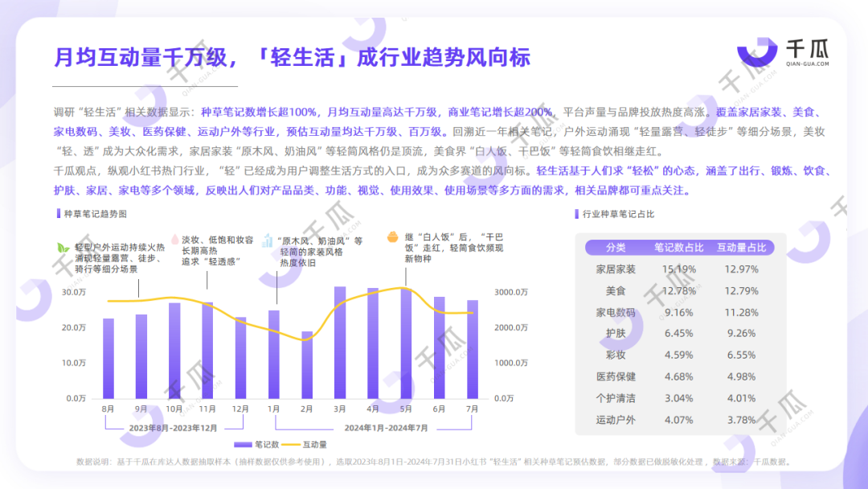
Task: Select the 家电数码 row label
Action: point(616,312)
